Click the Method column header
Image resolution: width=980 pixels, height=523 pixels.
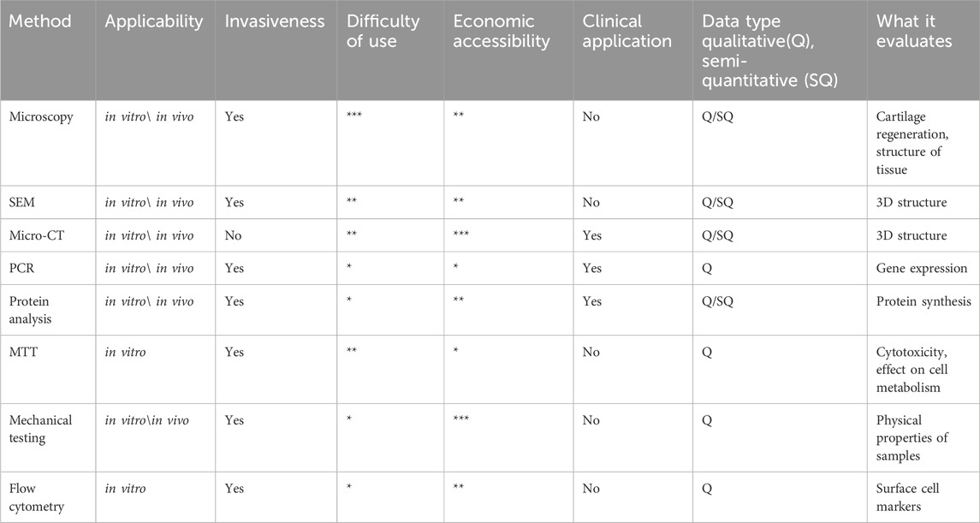[40, 21]
